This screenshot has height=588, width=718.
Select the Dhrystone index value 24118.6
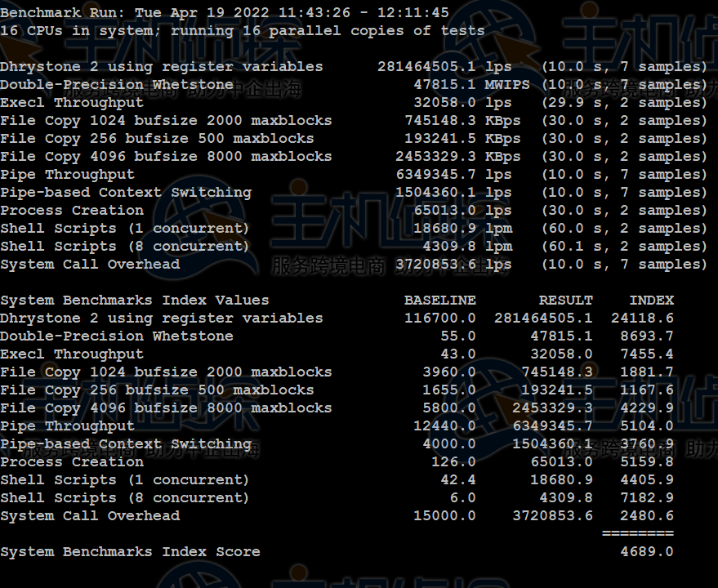[x=642, y=318]
